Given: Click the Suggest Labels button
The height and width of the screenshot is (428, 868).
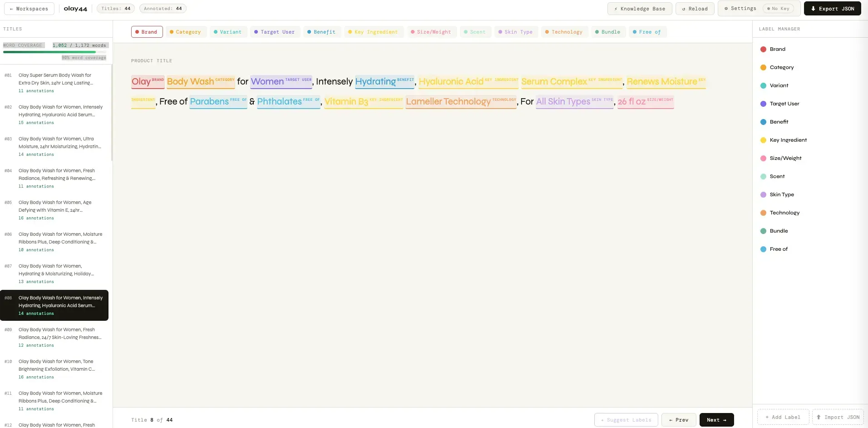Looking at the screenshot, I should 626,420.
